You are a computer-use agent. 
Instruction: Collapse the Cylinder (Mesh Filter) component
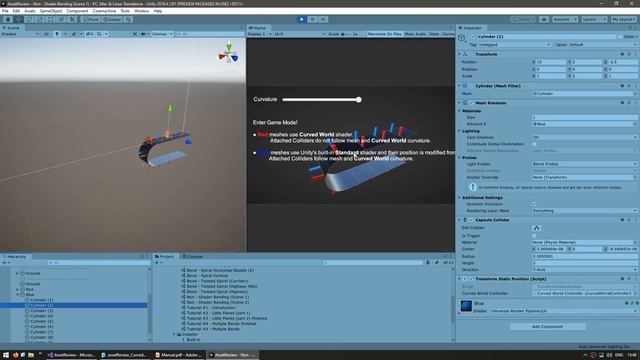click(x=459, y=86)
